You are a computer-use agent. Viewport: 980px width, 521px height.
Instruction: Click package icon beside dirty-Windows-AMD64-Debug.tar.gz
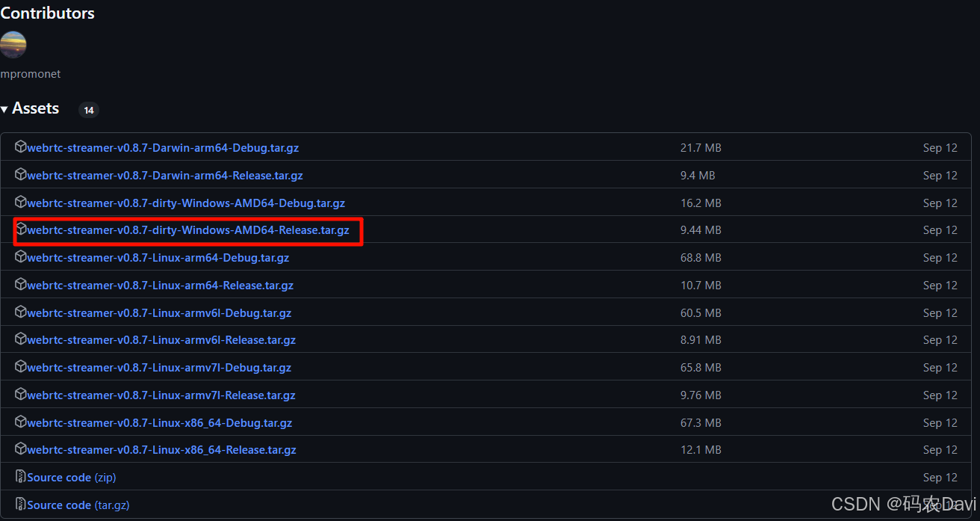pyautogui.click(x=21, y=203)
